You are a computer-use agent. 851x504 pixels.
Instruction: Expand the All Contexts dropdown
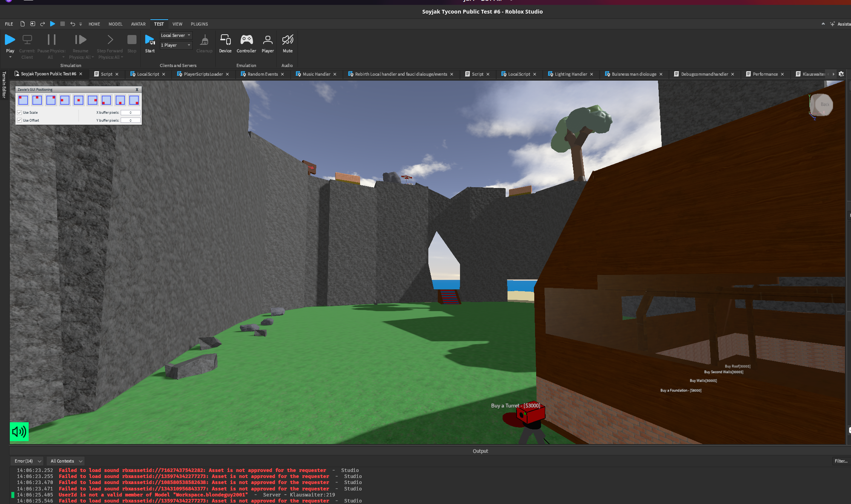(x=66, y=461)
